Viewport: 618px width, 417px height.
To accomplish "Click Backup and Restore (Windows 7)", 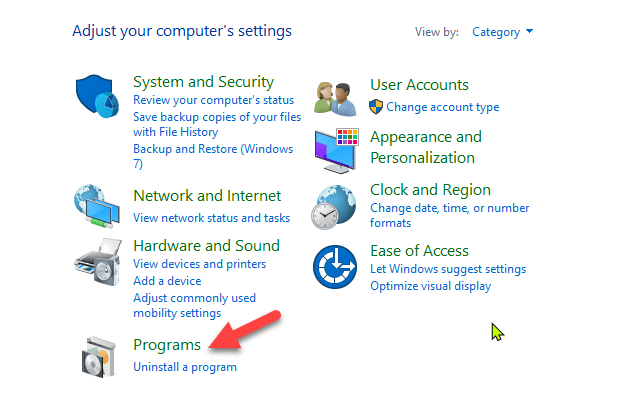I will (x=212, y=156).
